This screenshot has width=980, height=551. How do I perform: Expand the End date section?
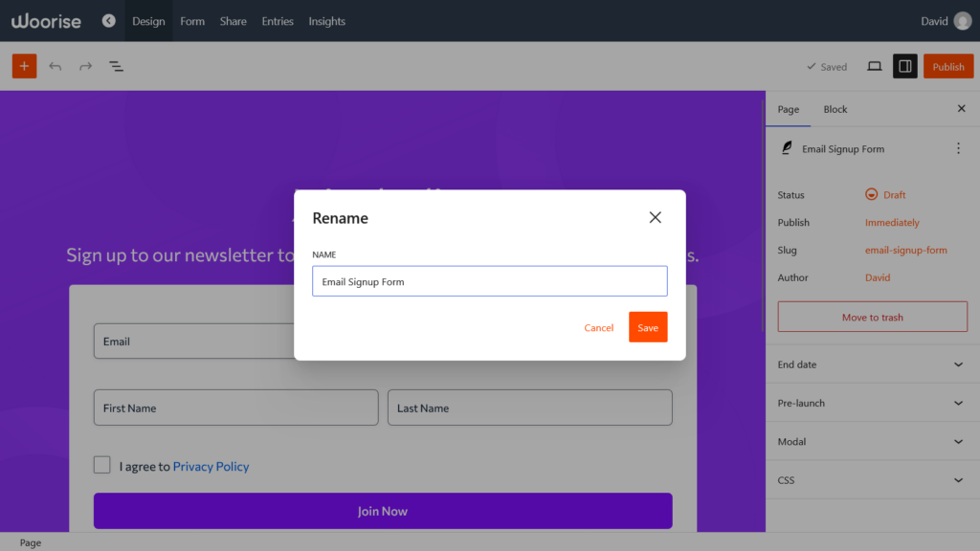pos(873,364)
